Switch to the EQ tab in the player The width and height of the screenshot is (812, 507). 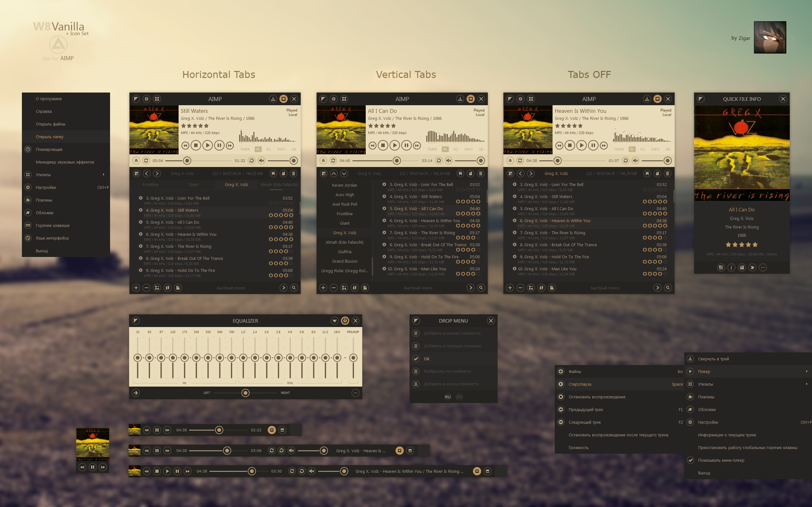coord(268,149)
